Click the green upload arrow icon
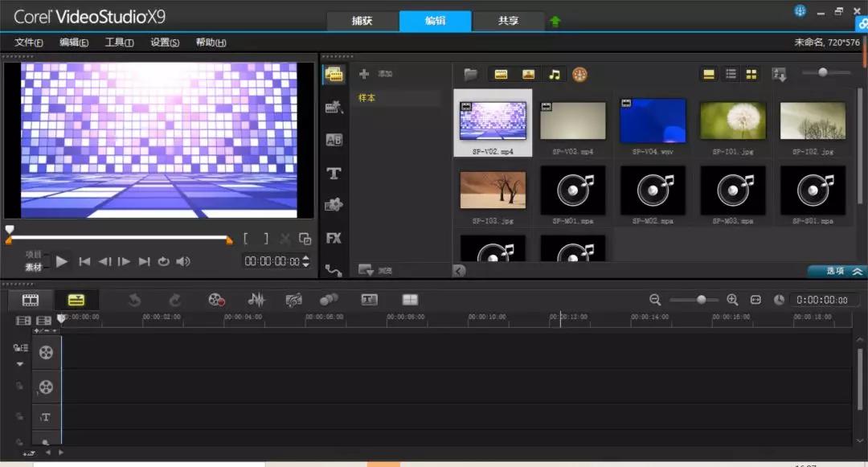 555,21
